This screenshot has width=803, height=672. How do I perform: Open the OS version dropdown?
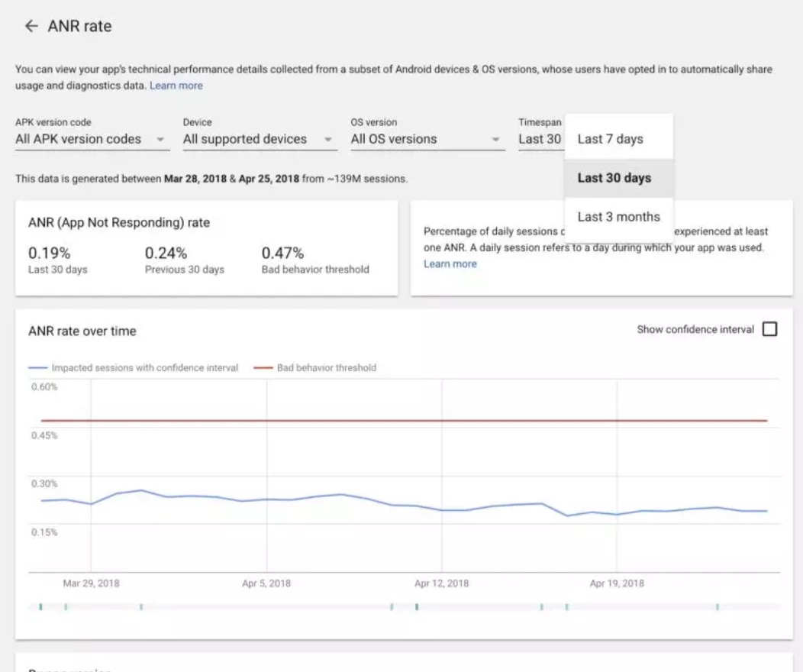click(x=427, y=139)
